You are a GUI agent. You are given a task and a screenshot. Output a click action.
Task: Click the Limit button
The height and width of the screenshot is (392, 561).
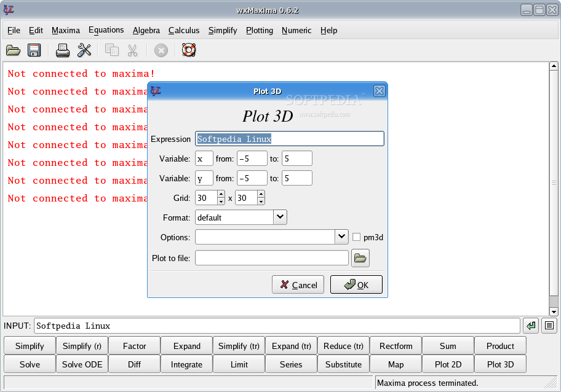239,364
